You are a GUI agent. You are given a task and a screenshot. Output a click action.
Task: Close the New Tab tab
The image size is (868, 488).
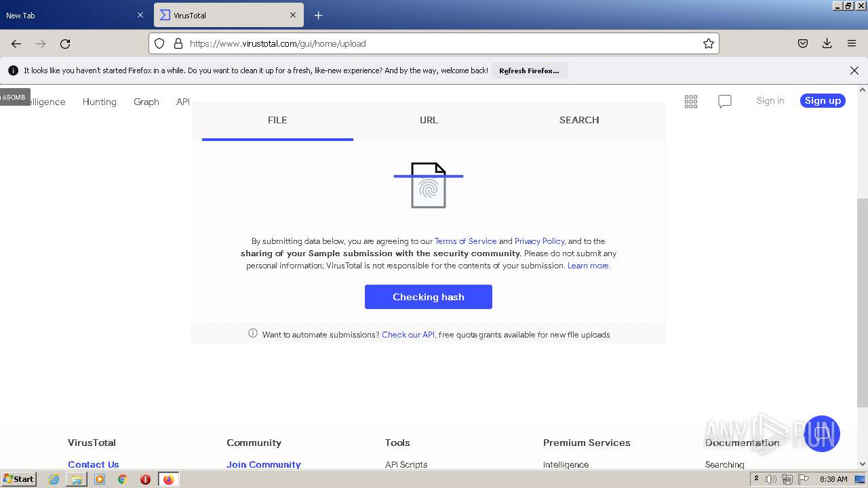click(x=140, y=15)
